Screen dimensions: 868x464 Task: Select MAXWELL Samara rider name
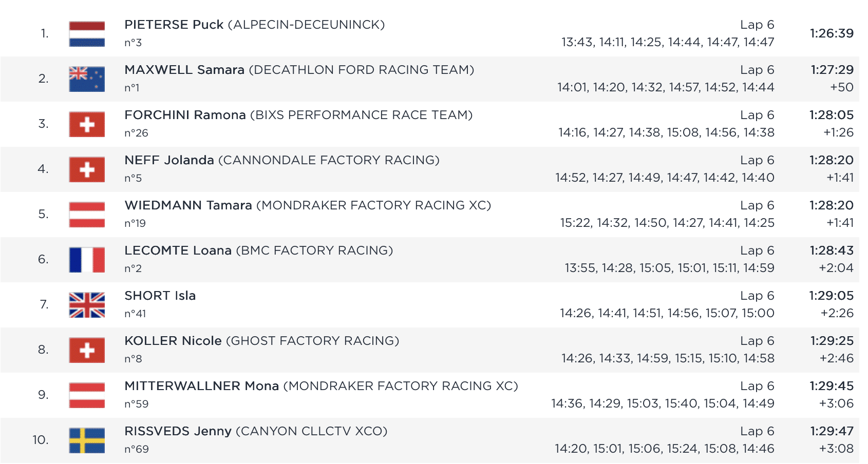[x=184, y=70]
